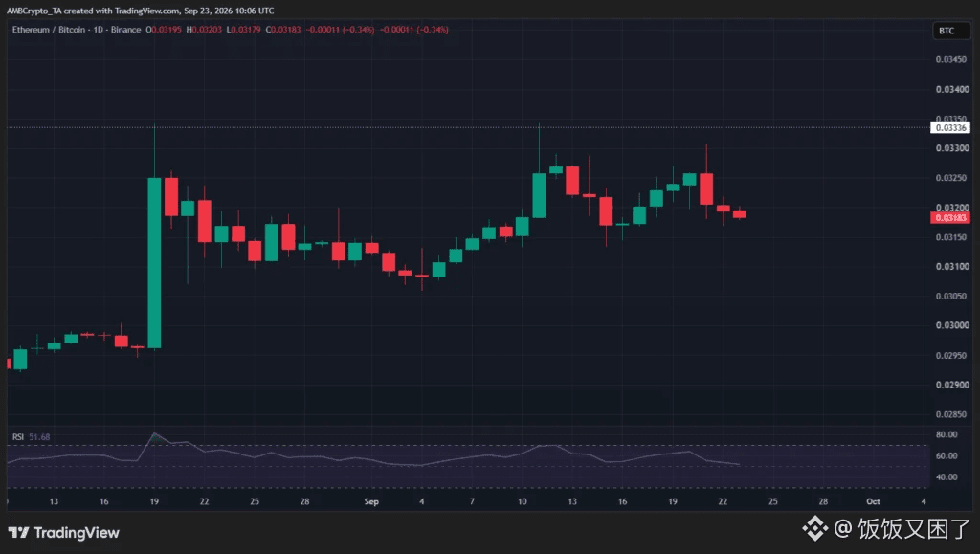Click the red 0.03183 current price label
This screenshot has width=980, height=554.
(x=950, y=217)
